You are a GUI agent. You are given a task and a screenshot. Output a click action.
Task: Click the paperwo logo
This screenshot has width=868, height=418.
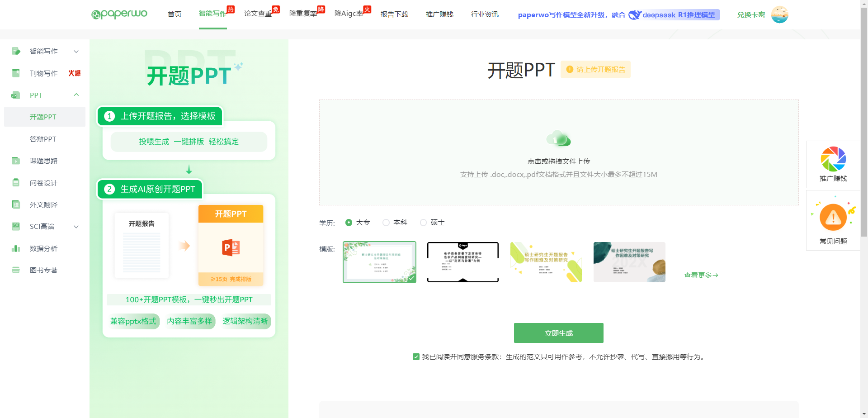pyautogui.click(x=119, y=14)
